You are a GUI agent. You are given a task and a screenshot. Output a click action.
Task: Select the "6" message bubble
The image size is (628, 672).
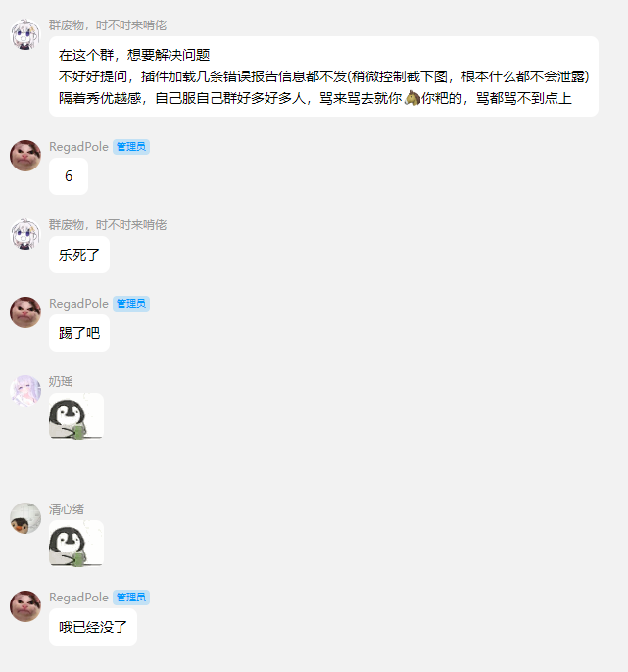pos(69,176)
